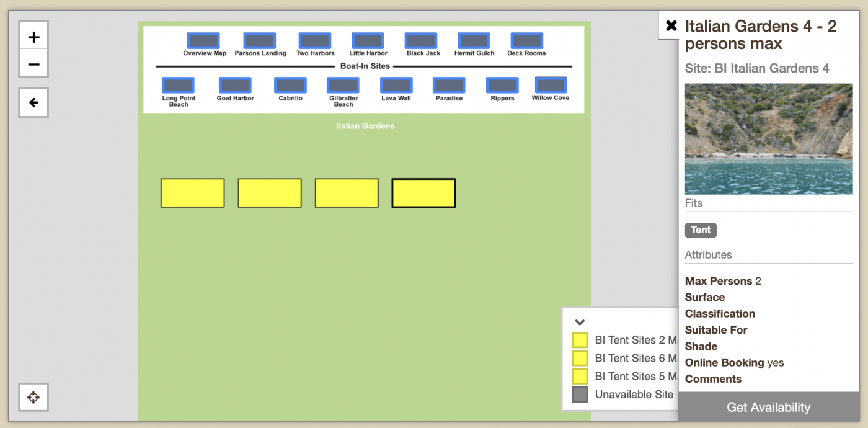This screenshot has width=868, height=428.
Task: Click yellow swatch for BI Tent Sites 6
Action: pos(580,358)
